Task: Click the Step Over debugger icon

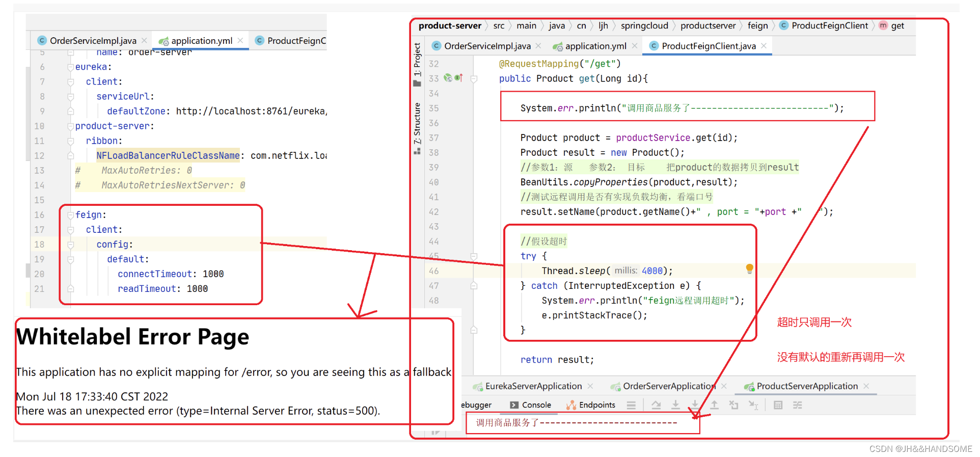Action: point(656,405)
